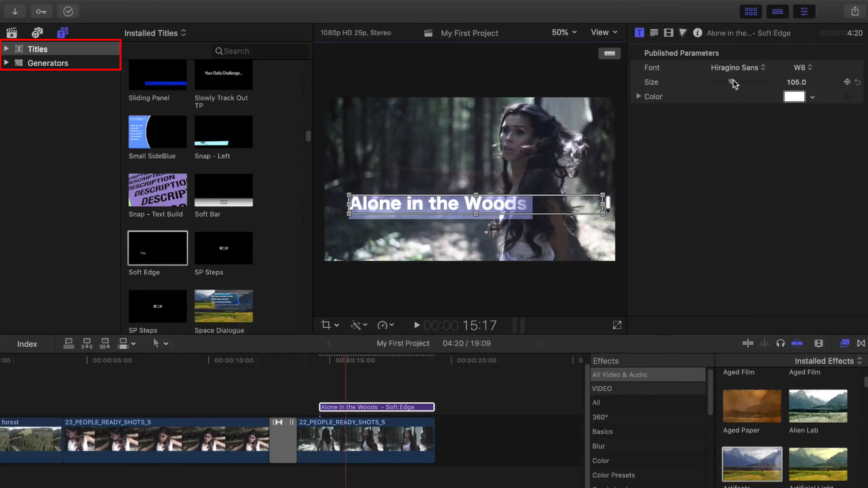
Task: Click the Import Media arrow button
Action: click(x=14, y=12)
